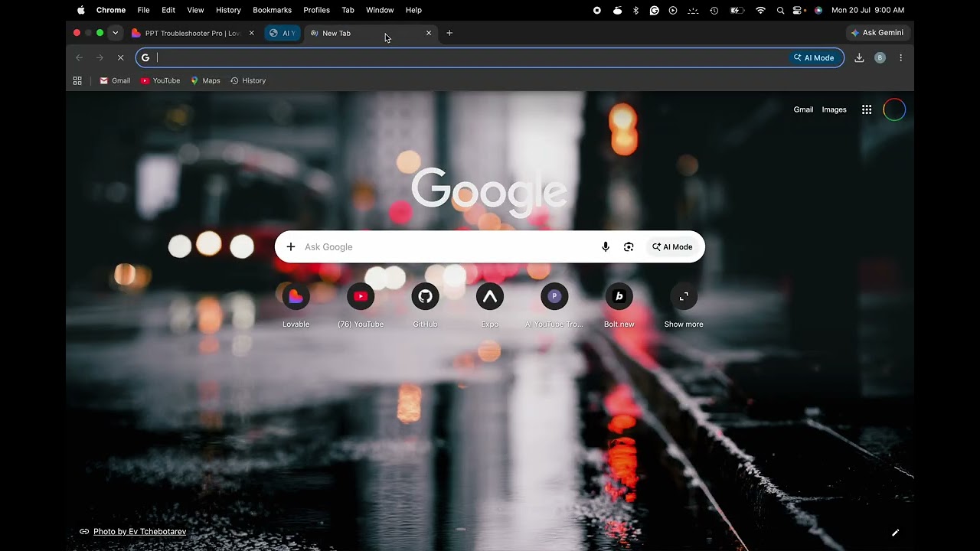Open the Expo shortcut tile
The width and height of the screenshot is (980, 551).
click(x=490, y=305)
